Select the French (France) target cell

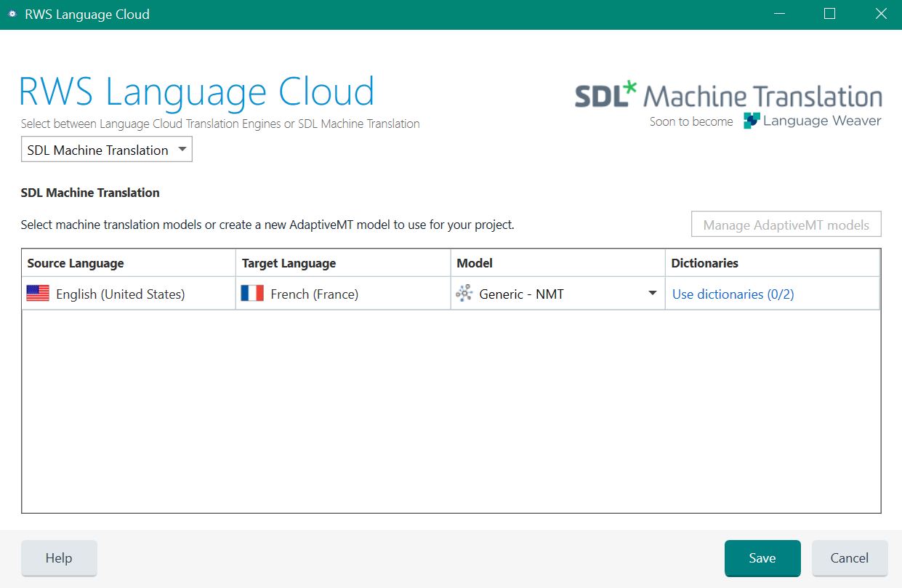coord(343,294)
